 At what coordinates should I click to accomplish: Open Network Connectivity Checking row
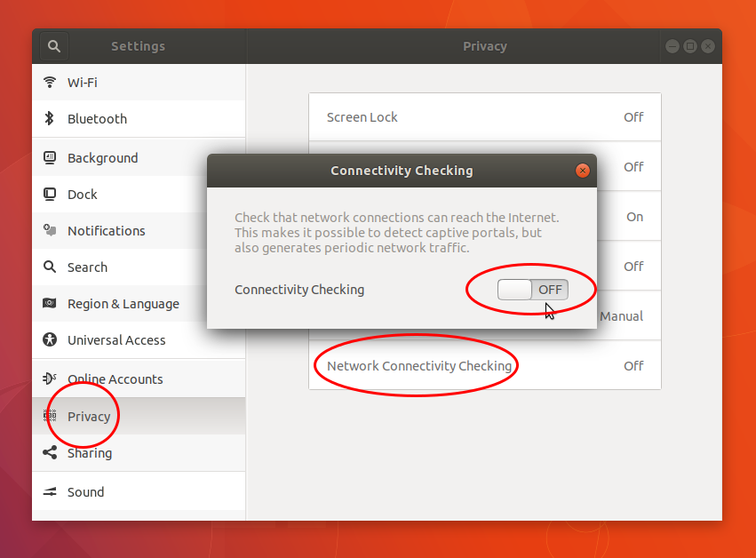click(484, 365)
